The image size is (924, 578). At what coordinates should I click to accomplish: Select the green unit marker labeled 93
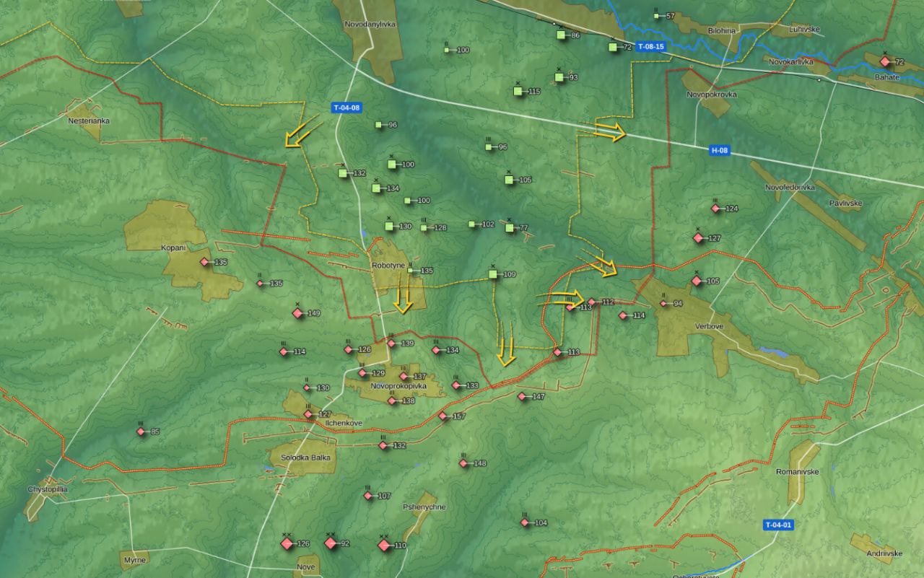coord(559,77)
